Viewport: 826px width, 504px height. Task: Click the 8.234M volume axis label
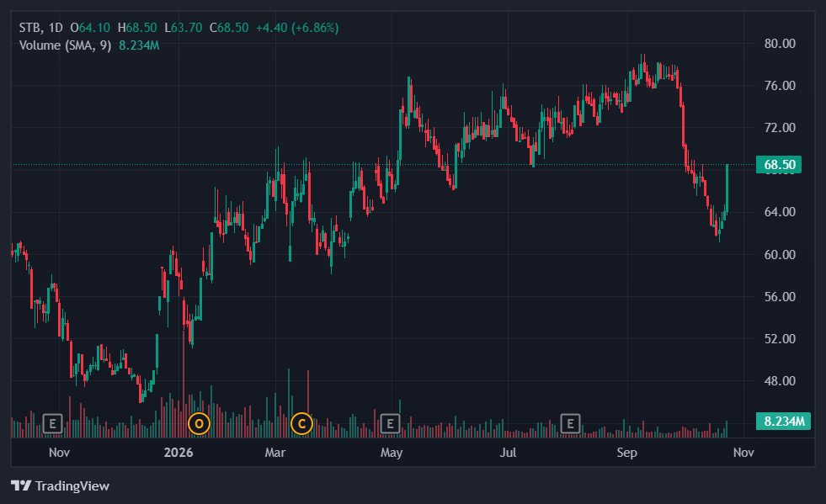[783, 422]
